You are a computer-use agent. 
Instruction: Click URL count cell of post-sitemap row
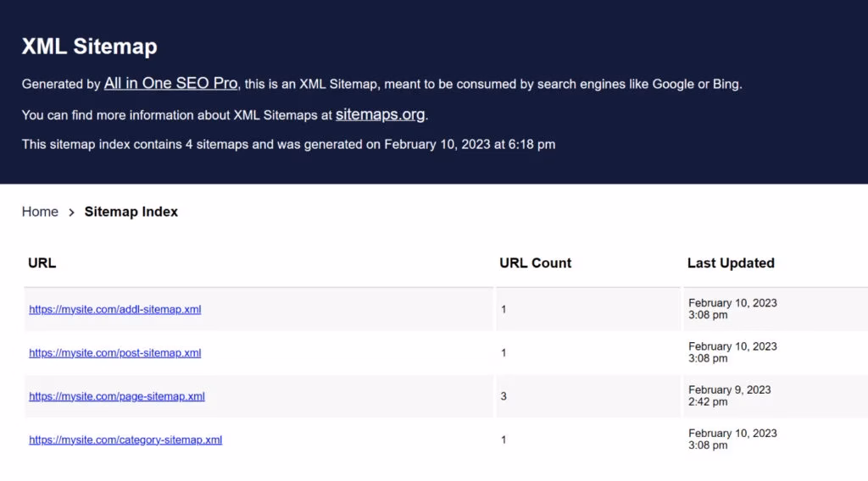coord(504,352)
